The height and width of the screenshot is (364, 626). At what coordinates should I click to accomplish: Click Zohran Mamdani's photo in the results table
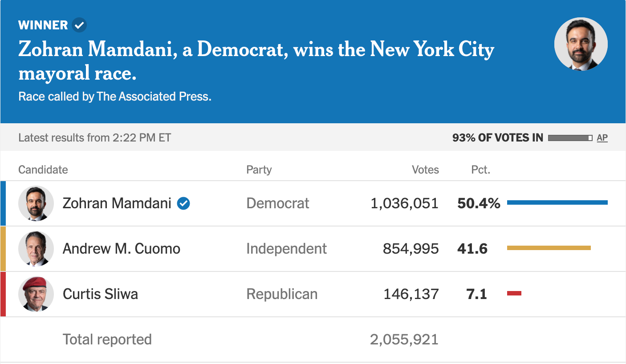[x=36, y=203]
